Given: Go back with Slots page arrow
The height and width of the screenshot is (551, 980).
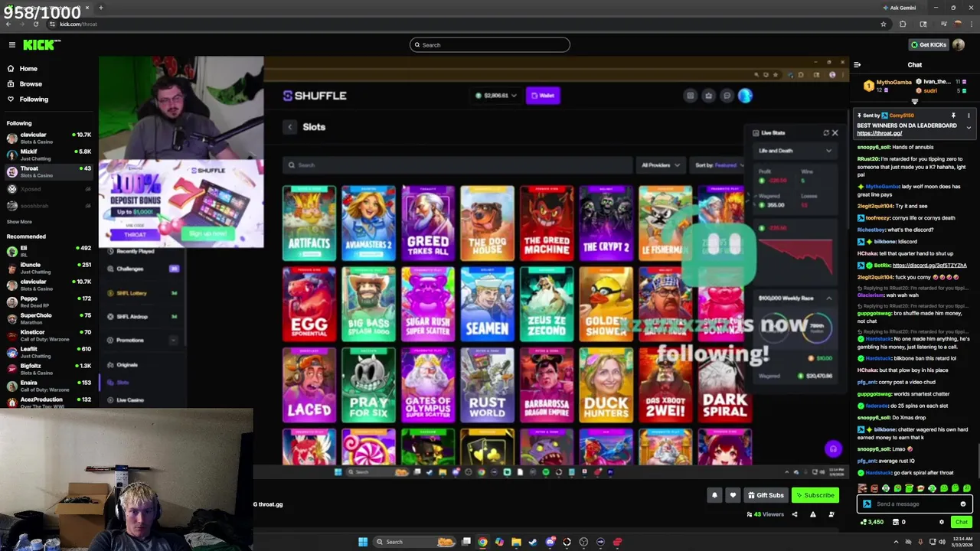Looking at the screenshot, I should [289, 127].
